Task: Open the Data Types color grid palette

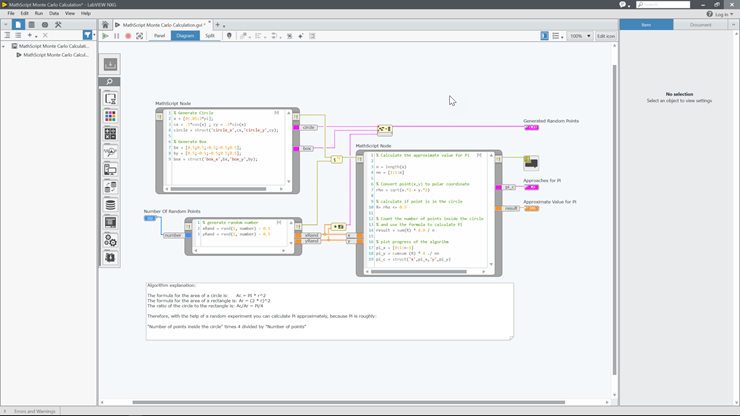Action: (110, 116)
